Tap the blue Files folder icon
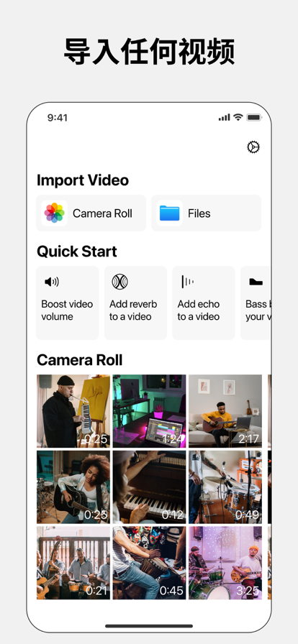298x644 pixels. [x=170, y=213]
